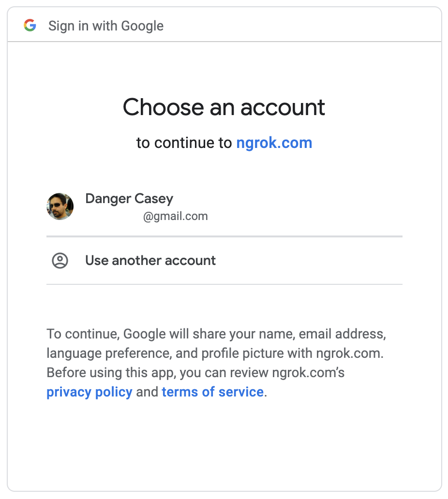Click the header bar at the top
This screenshot has height=499, width=448.
pyautogui.click(x=224, y=25)
